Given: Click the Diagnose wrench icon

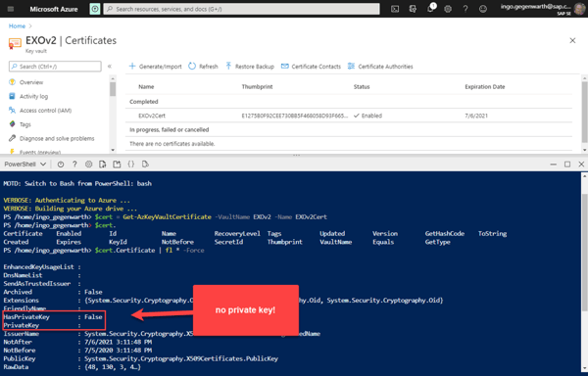Looking at the screenshot, I should (x=12, y=138).
